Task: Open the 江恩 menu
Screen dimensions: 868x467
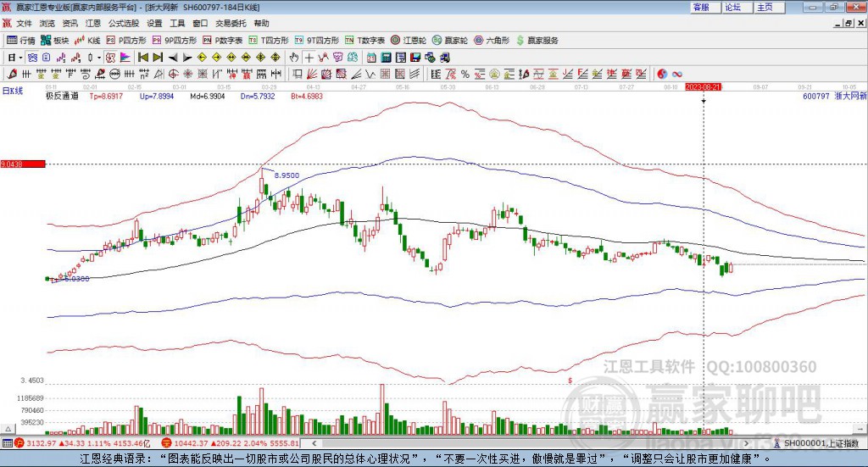Action: [x=92, y=23]
